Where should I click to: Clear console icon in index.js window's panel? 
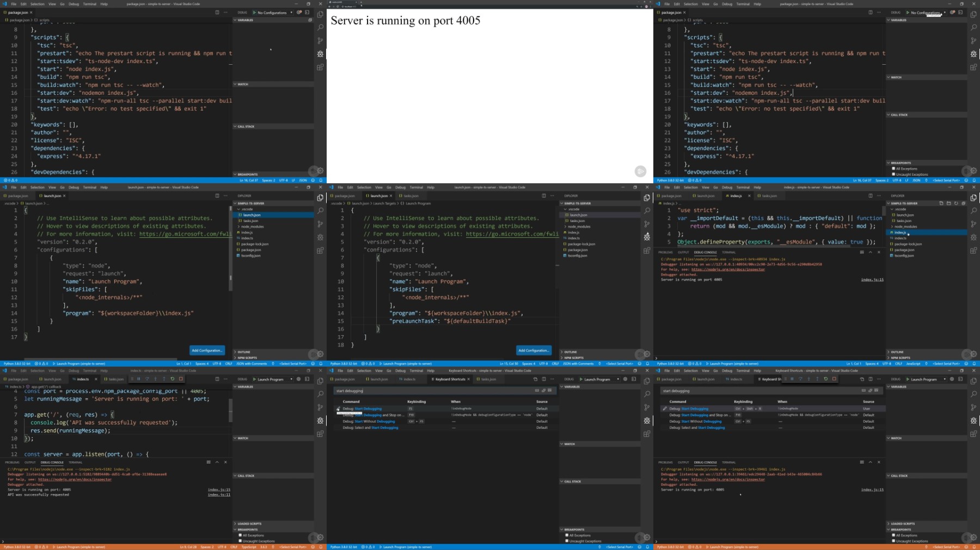click(x=862, y=252)
